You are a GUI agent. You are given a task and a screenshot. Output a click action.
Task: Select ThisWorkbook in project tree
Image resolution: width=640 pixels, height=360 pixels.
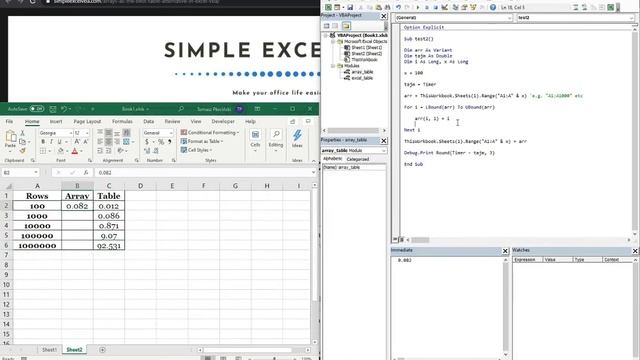pyautogui.click(x=364, y=60)
